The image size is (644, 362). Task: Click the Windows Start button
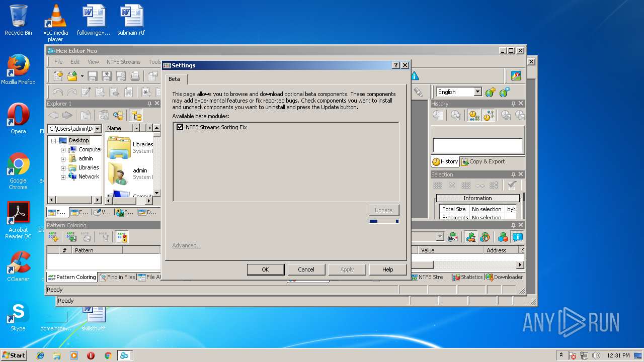tap(14, 355)
